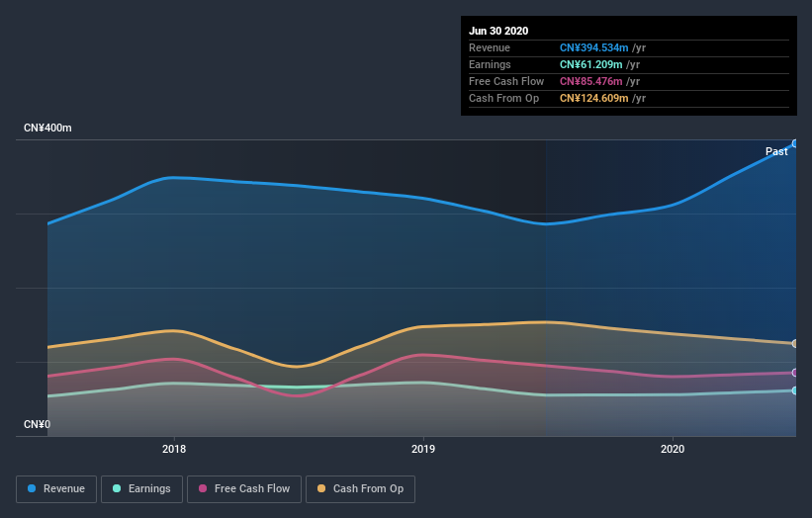Viewport: 812px width, 518px height.
Task: Click the Free Cash Flow label in tooltip
Action: [x=506, y=81]
